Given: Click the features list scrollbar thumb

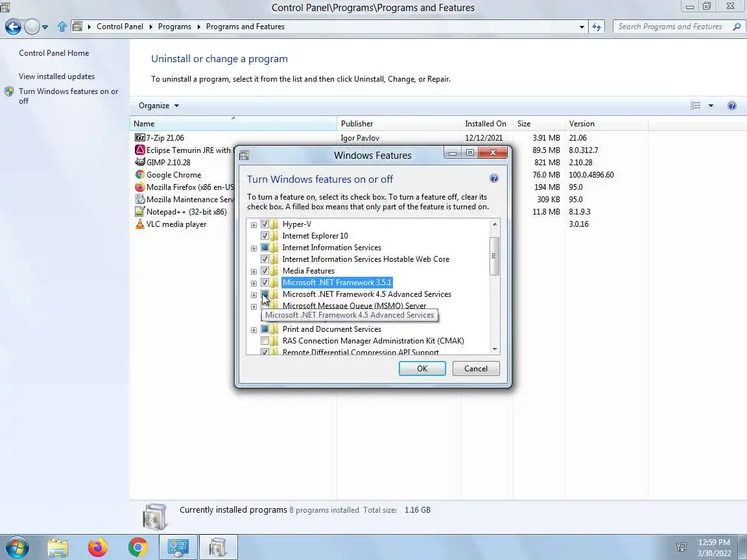Looking at the screenshot, I should tap(494, 256).
